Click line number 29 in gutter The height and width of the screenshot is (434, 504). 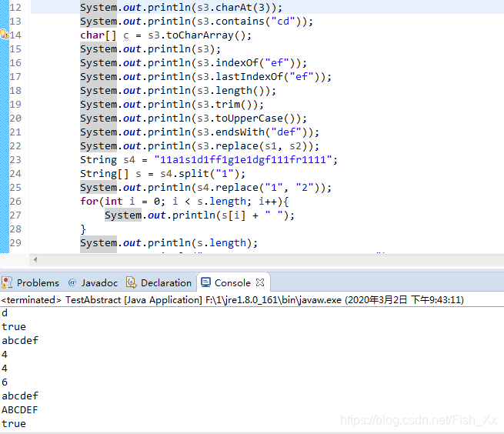coord(15,242)
